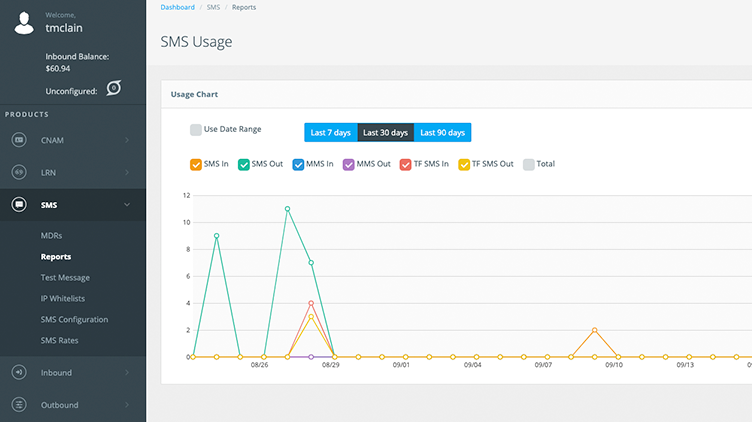Expand the CNAM menu chevron
The height and width of the screenshot is (422, 752).
click(x=127, y=140)
